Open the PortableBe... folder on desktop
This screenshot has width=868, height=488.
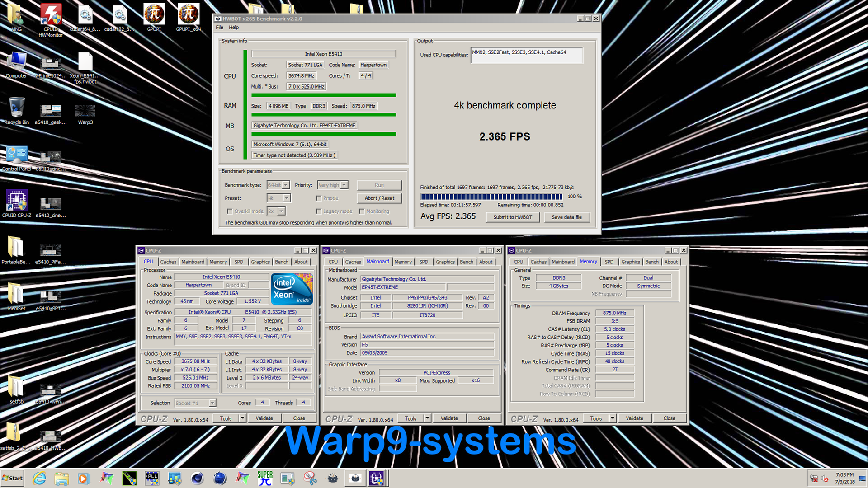coord(16,250)
